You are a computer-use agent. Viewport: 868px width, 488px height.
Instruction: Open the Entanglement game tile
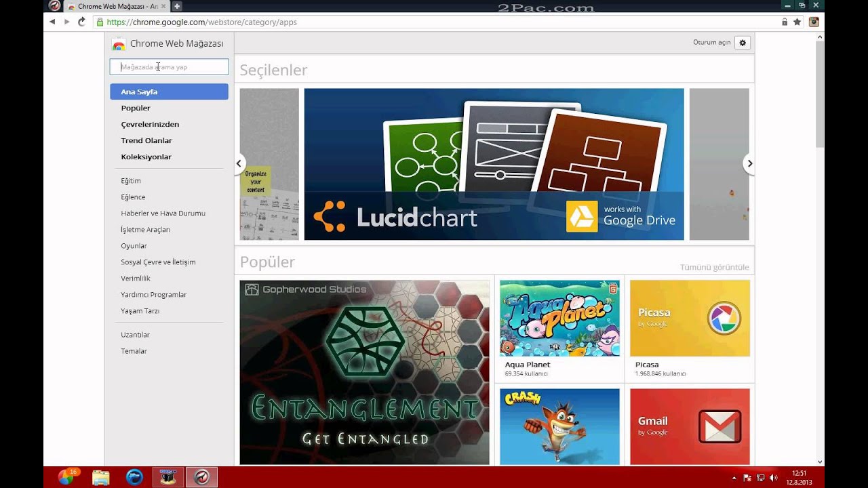point(364,372)
